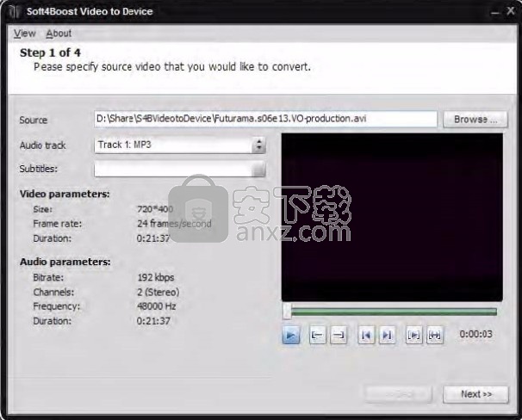Click the Audio parameters heading

pos(65,262)
